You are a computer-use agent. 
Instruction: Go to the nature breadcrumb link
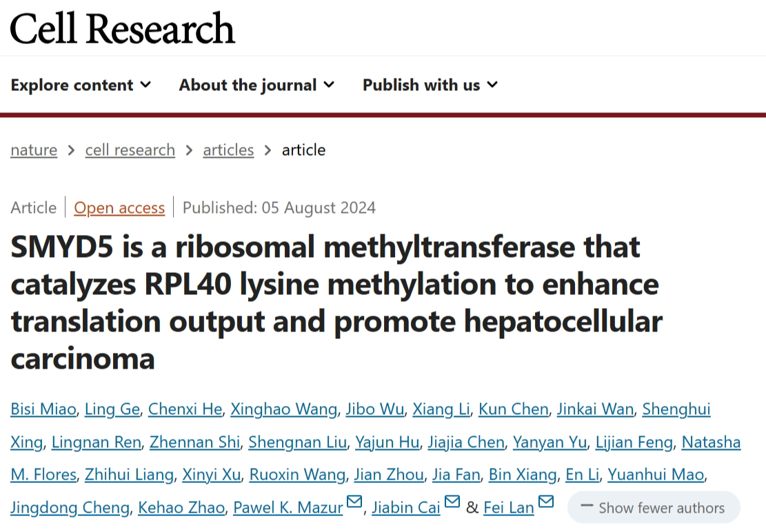click(34, 150)
